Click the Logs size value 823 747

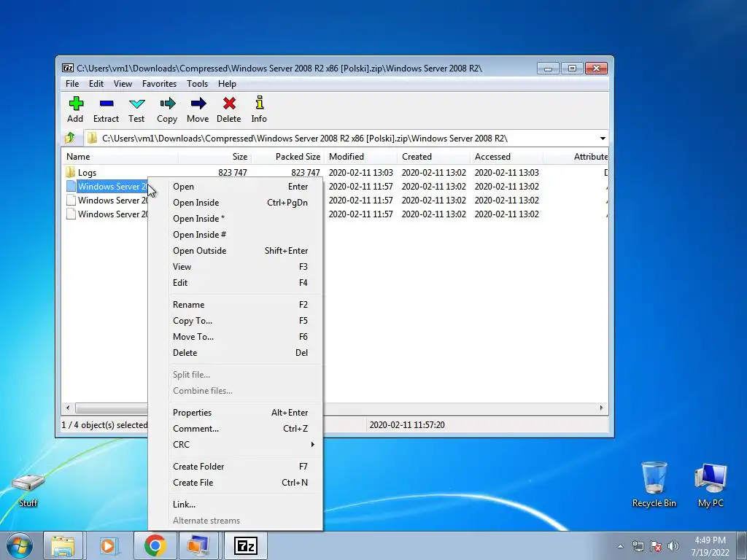coord(233,172)
